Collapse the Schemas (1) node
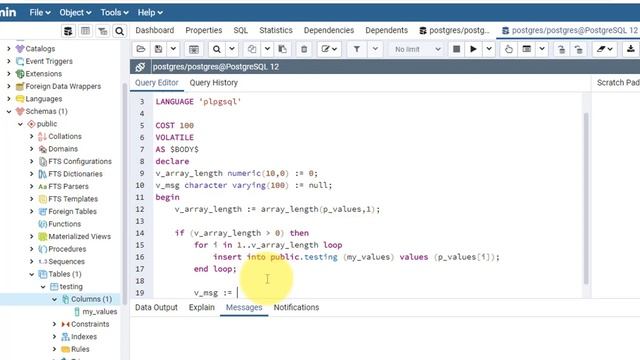Screen dimensions: 640x360 click(x=9, y=111)
